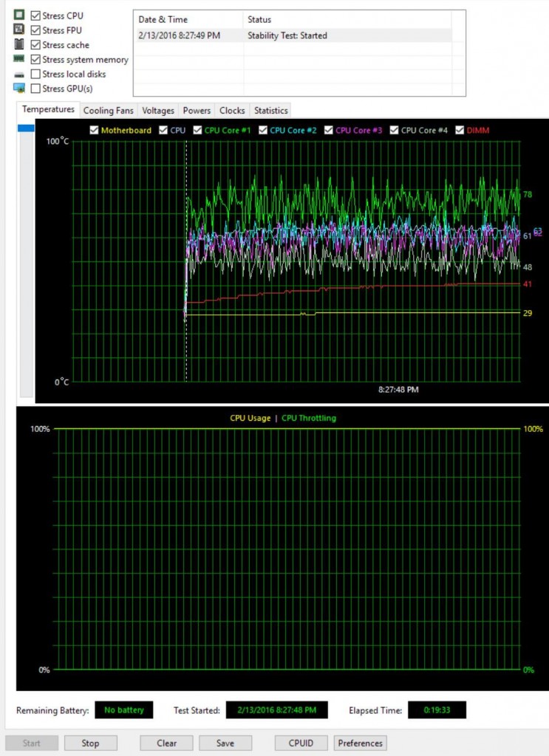
Task: Click the monitor icon beside Stress GPU(s)
Action: click(18, 89)
